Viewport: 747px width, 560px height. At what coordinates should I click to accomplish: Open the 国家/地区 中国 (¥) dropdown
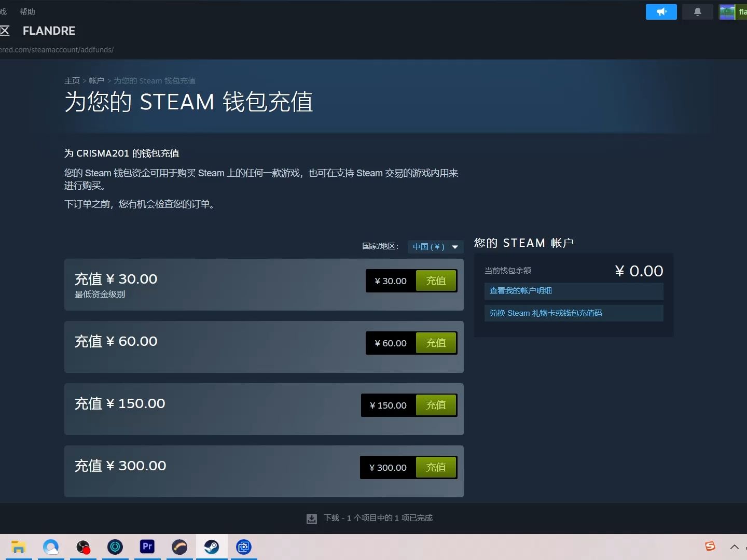(x=435, y=247)
